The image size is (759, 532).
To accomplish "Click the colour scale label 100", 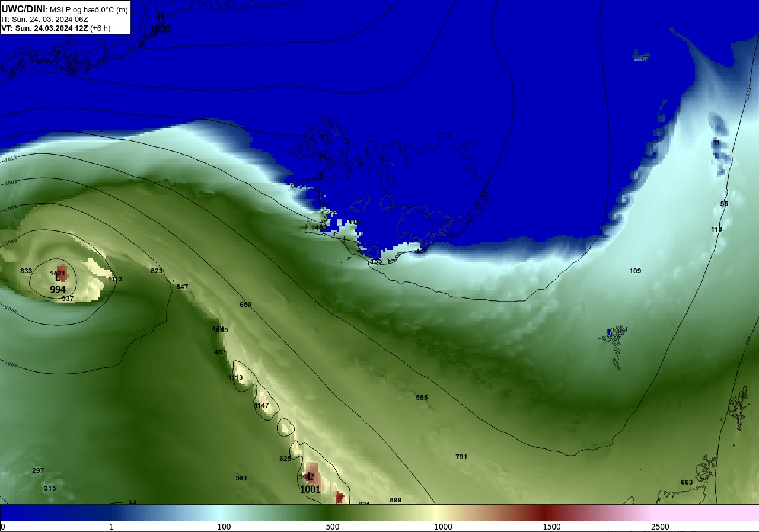I will point(224,527).
